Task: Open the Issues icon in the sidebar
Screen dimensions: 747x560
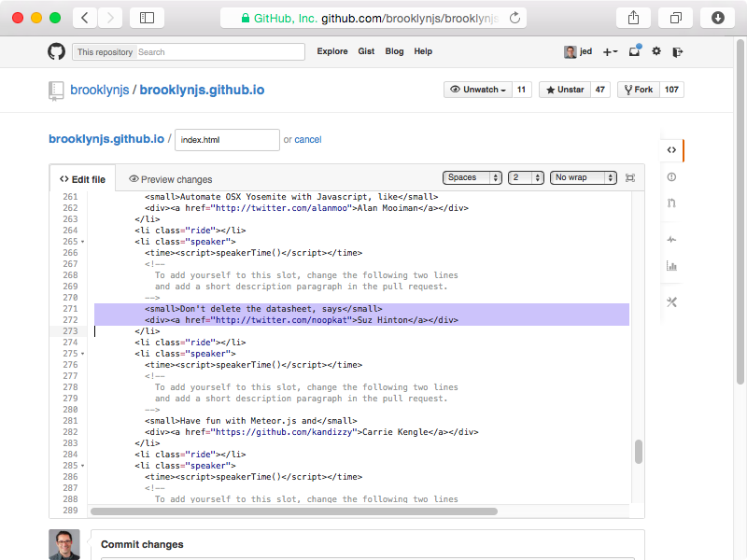Action: tap(671, 177)
